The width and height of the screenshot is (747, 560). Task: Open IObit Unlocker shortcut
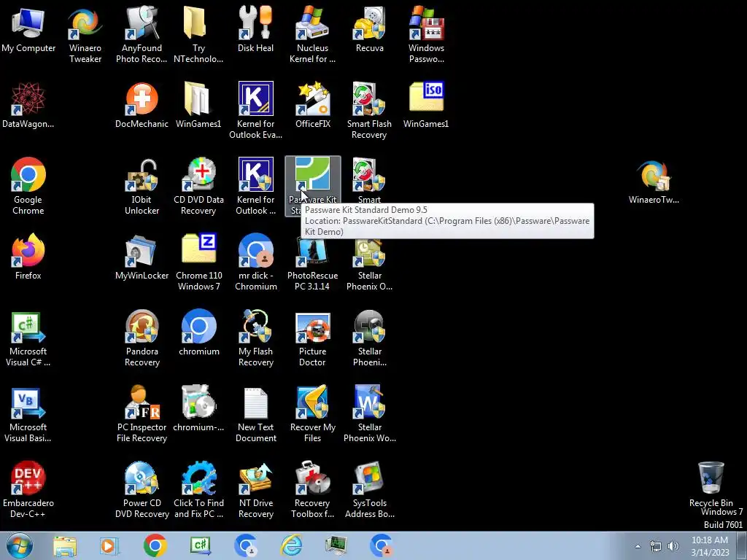coord(142,187)
